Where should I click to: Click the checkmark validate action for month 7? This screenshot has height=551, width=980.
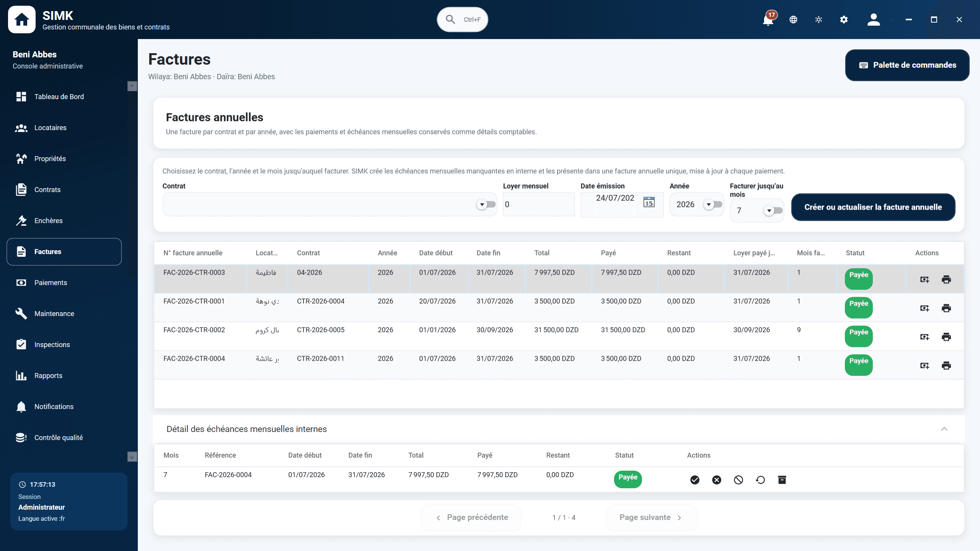(x=695, y=480)
